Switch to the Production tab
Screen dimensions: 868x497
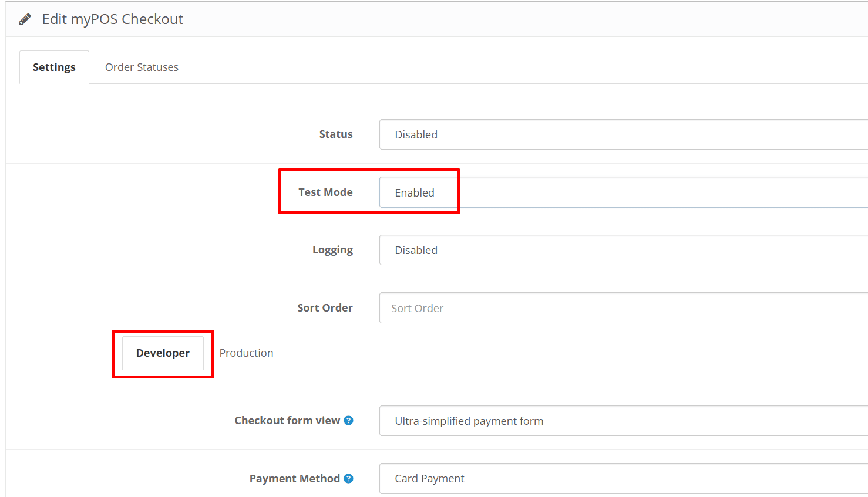(246, 353)
